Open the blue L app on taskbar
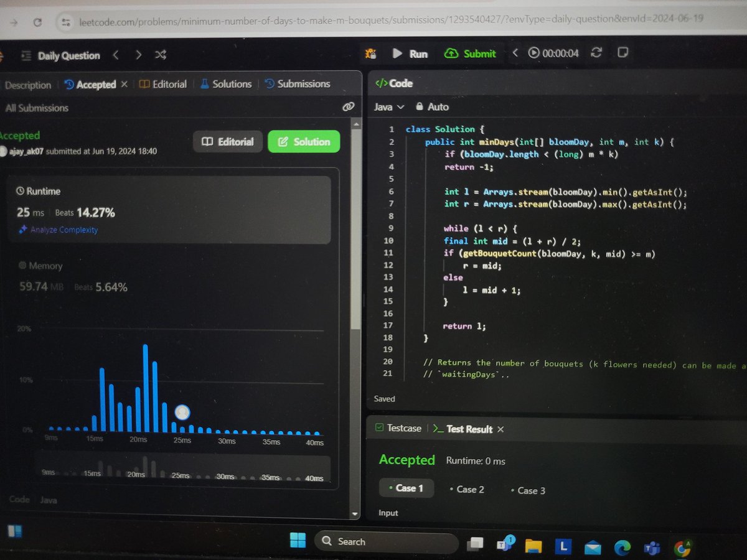 pyautogui.click(x=563, y=547)
